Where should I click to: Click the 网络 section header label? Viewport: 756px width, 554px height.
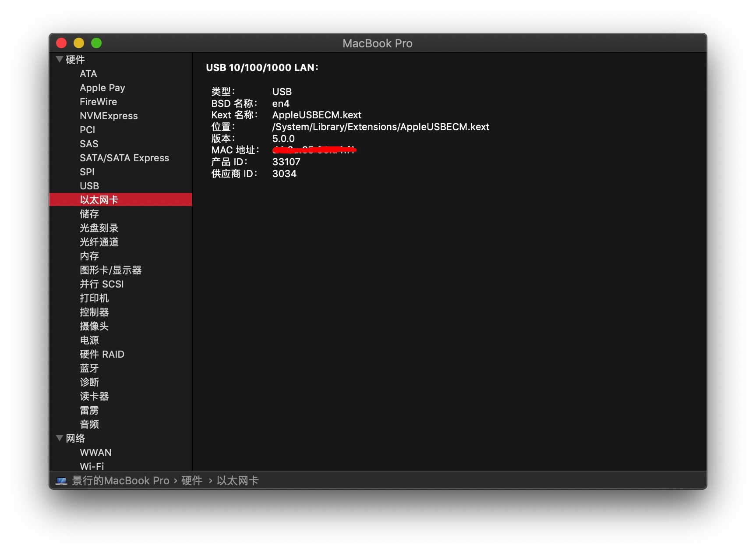pos(75,438)
